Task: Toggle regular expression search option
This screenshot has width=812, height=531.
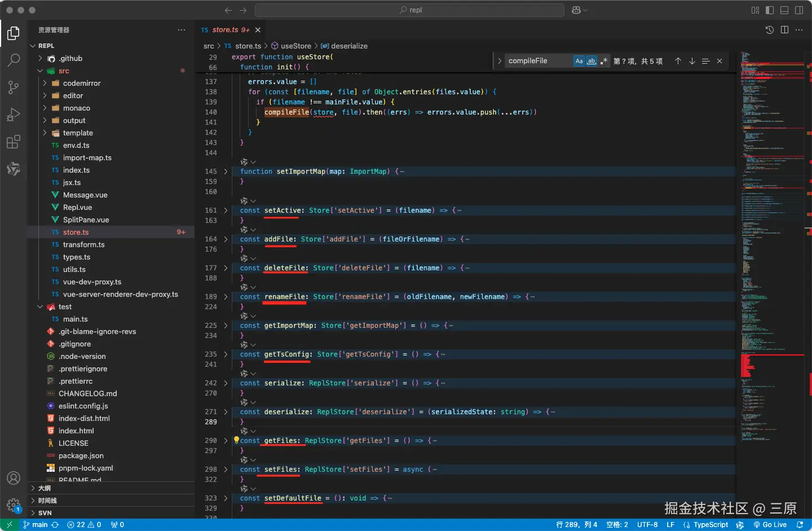Action: (x=604, y=61)
